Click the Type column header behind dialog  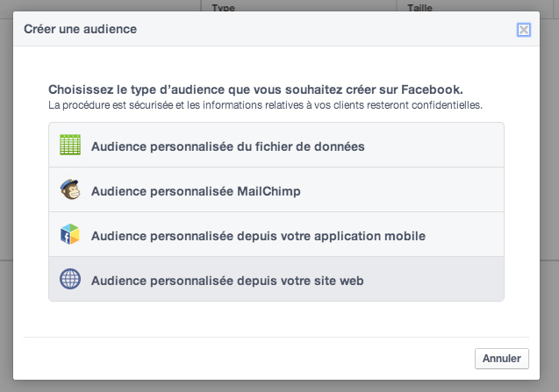pos(223,8)
